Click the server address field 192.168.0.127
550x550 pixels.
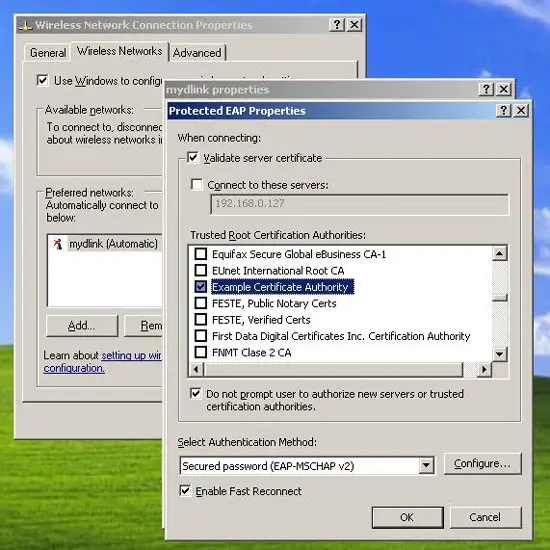tap(360, 204)
